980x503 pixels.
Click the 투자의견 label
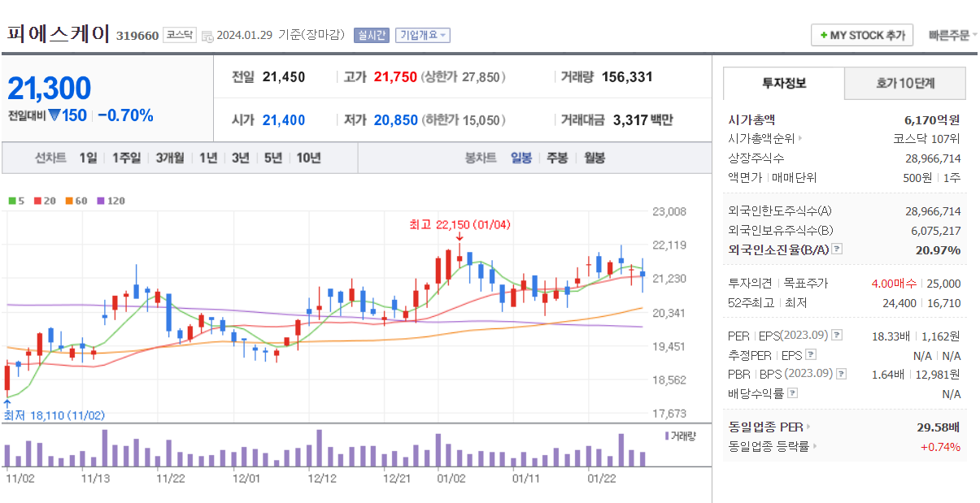(748, 284)
